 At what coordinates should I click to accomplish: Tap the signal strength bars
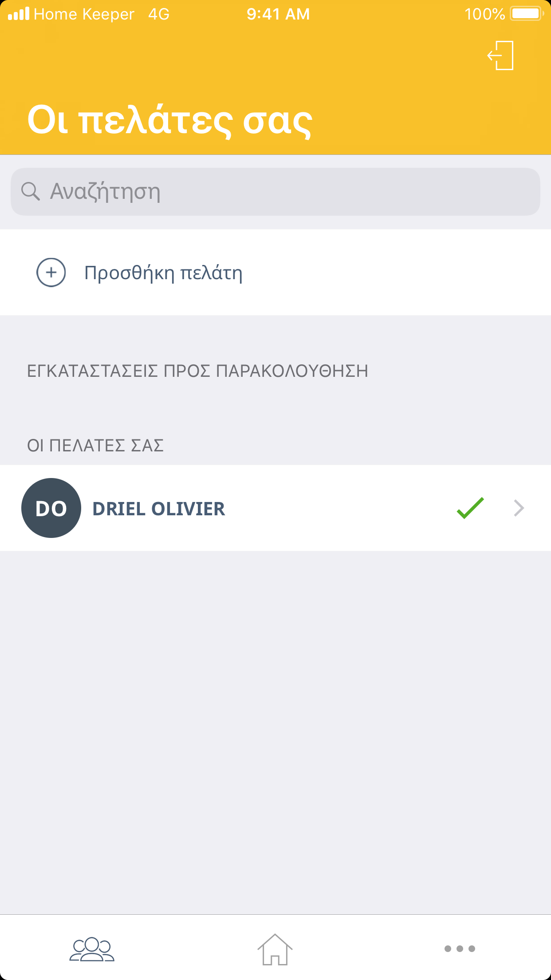point(19,14)
